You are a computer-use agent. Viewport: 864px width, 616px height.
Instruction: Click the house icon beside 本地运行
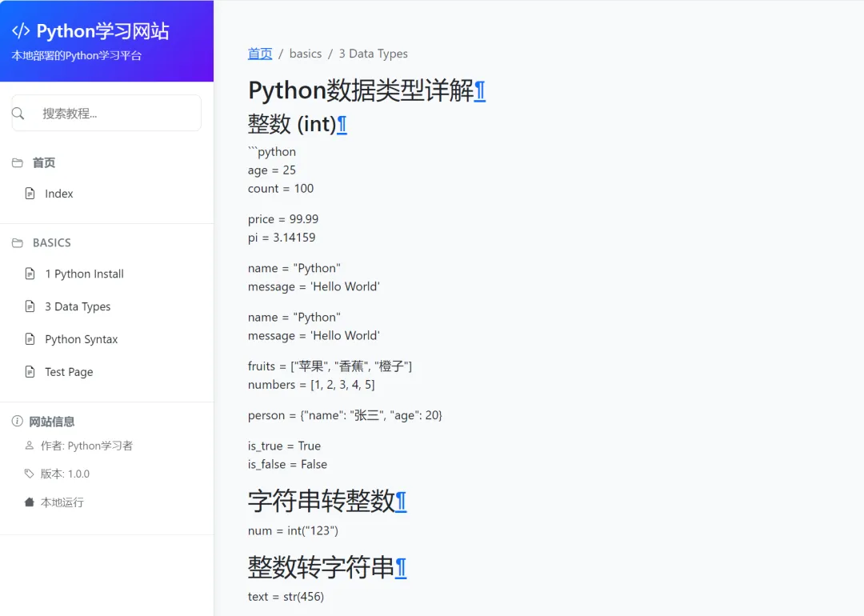[x=30, y=502]
